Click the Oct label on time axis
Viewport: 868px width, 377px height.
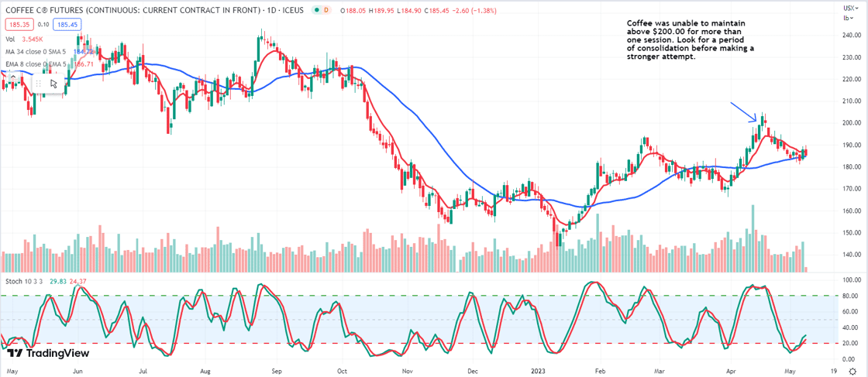point(342,370)
